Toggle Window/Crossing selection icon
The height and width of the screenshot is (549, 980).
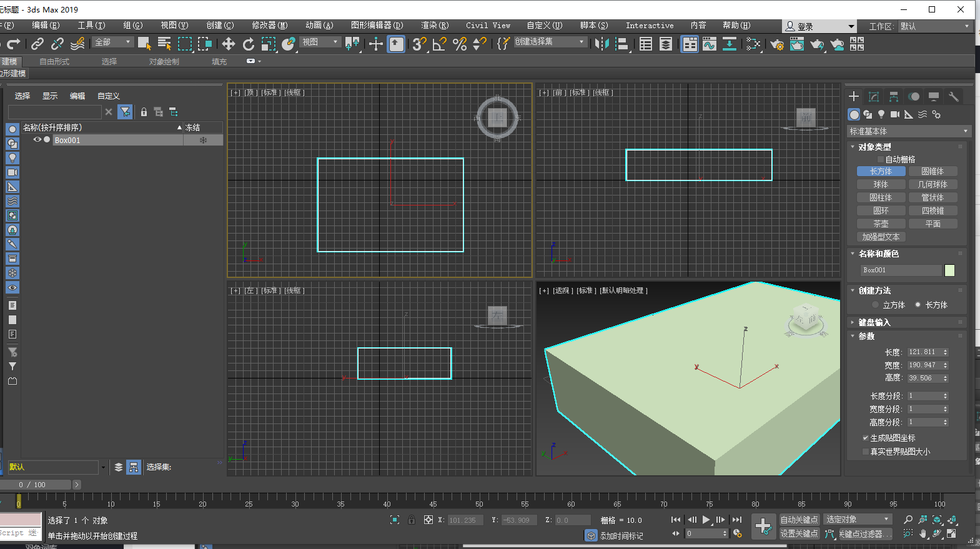click(x=205, y=43)
